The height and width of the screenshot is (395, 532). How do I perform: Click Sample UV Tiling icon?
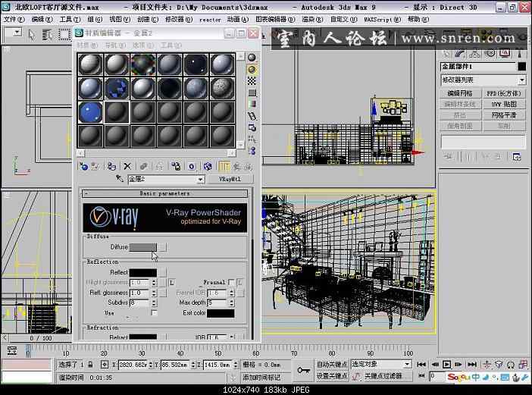coord(252,92)
